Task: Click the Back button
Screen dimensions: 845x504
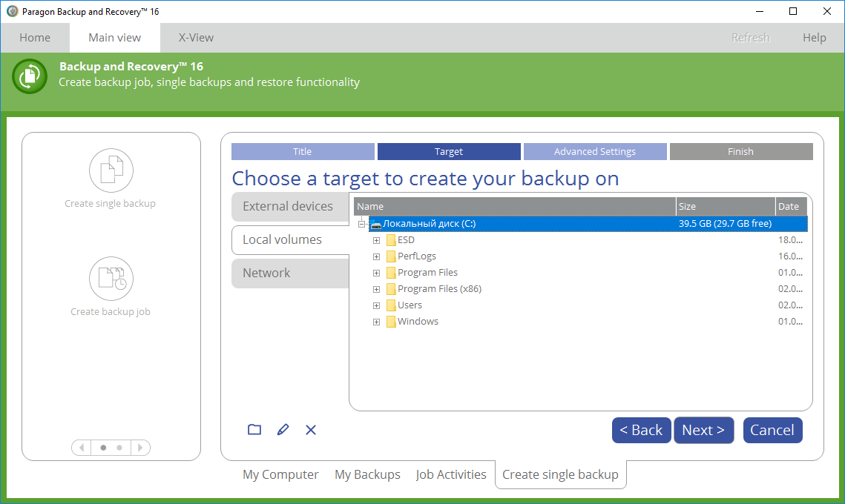Action: [641, 430]
